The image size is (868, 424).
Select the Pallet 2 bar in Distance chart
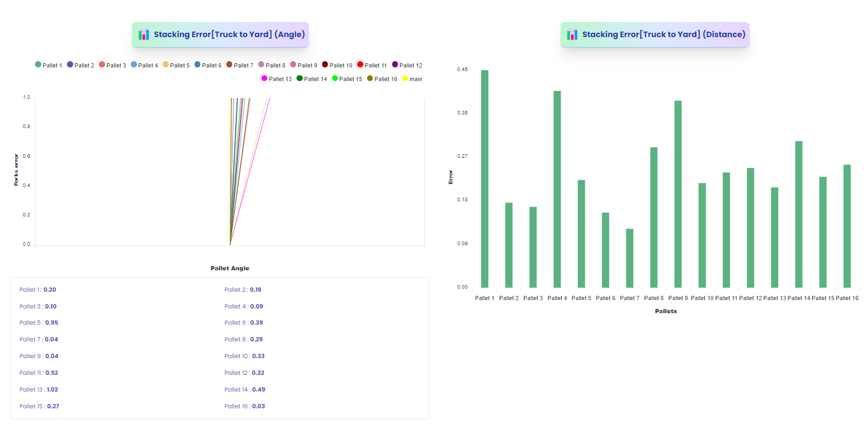pyautogui.click(x=509, y=245)
